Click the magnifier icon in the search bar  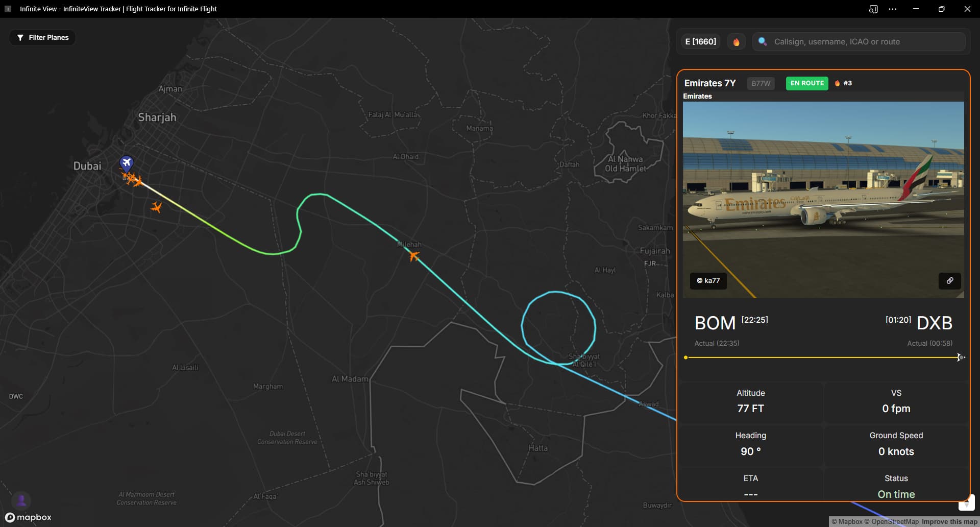point(763,41)
